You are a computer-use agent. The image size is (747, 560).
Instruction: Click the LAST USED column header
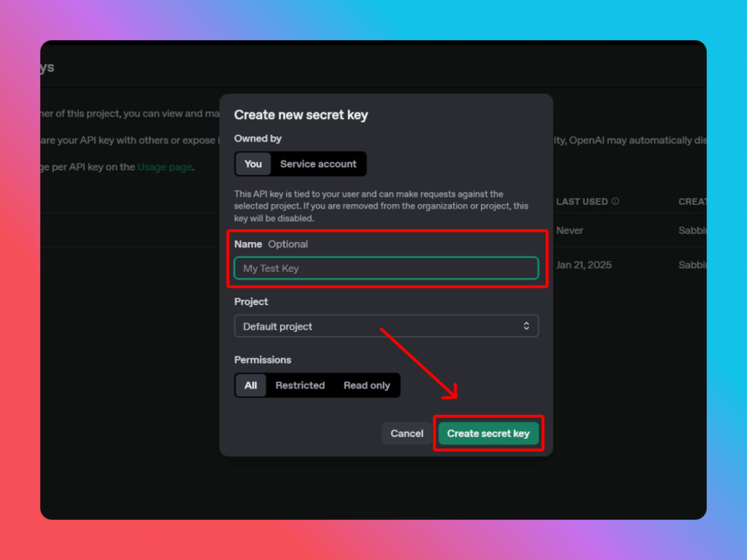pyautogui.click(x=581, y=201)
